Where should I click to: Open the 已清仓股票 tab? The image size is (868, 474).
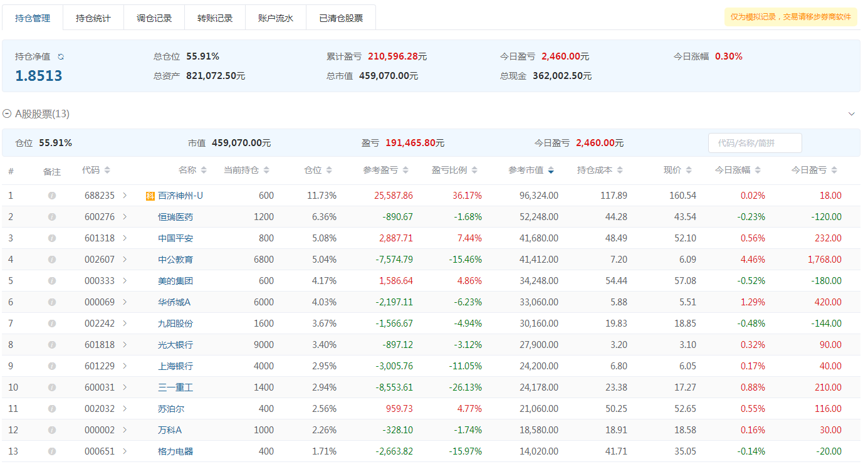tap(341, 18)
